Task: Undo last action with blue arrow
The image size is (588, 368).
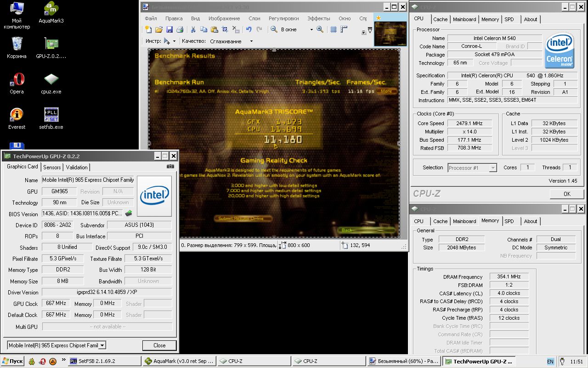Action: (249, 29)
